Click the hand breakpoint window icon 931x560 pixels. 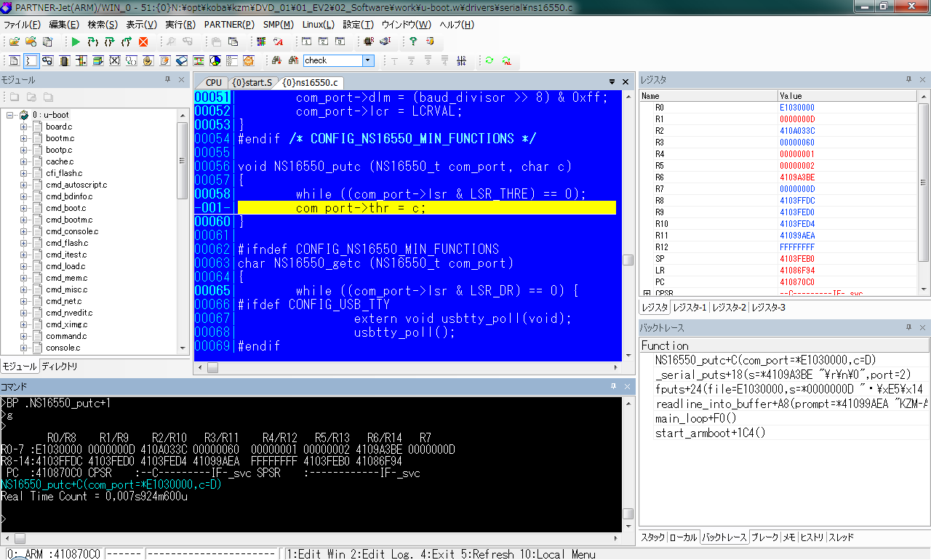[148, 61]
